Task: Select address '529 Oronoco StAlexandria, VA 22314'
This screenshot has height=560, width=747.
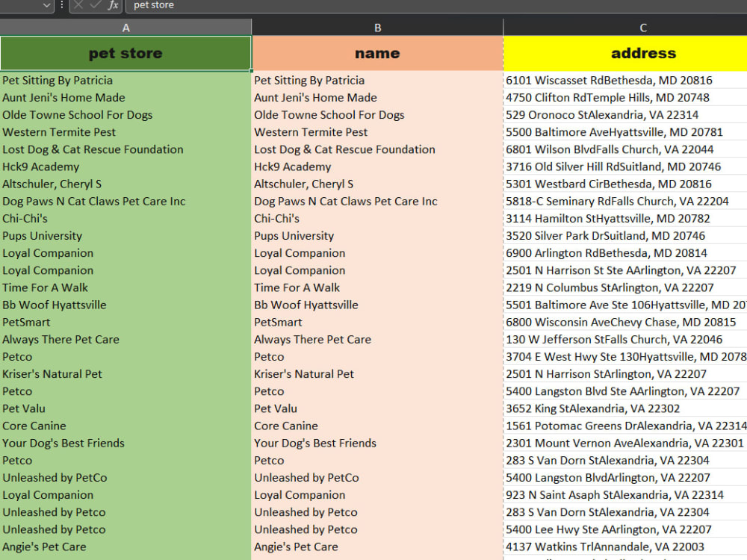Action: click(x=602, y=115)
